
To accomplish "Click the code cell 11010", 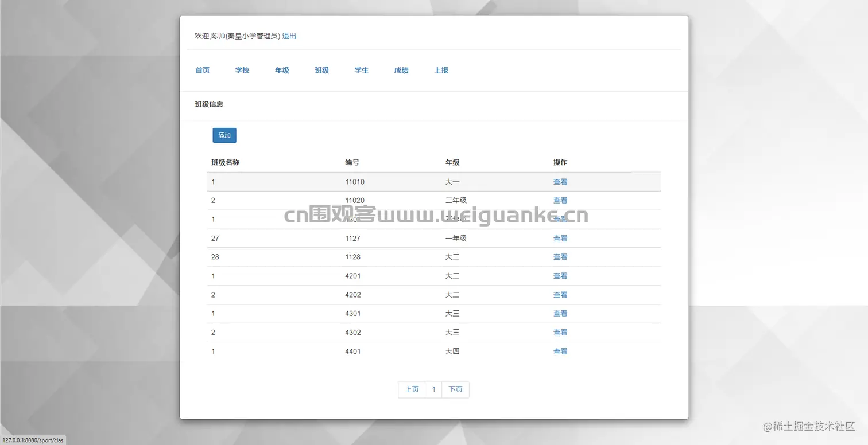I will tap(355, 182).
